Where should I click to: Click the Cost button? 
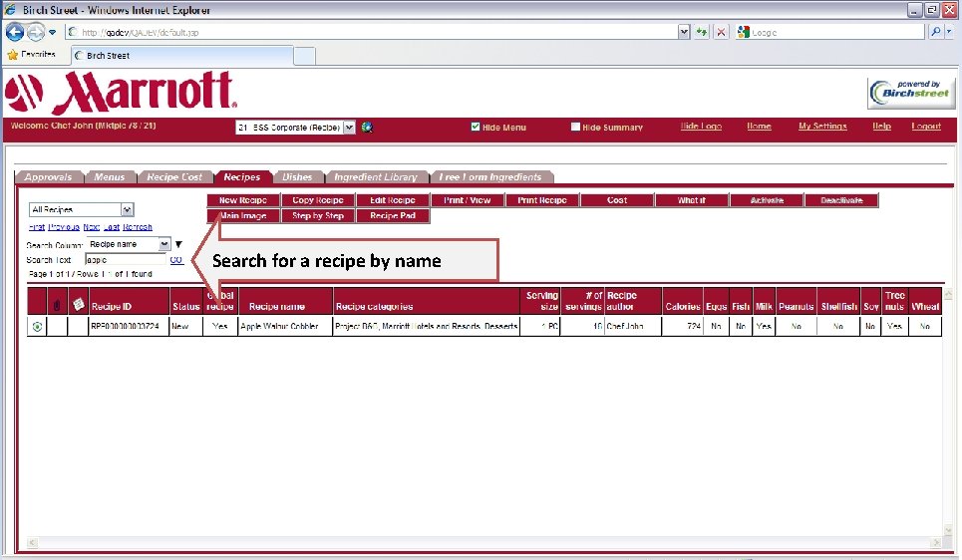(x=617, y=200)
